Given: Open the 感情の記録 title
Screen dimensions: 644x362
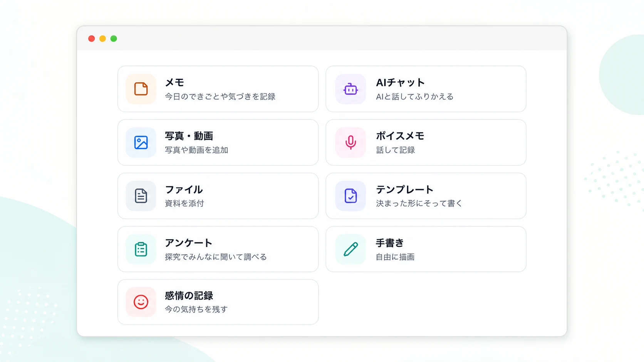Looking at the screenshot, I should pyautogui.click(x=189, y=295).
